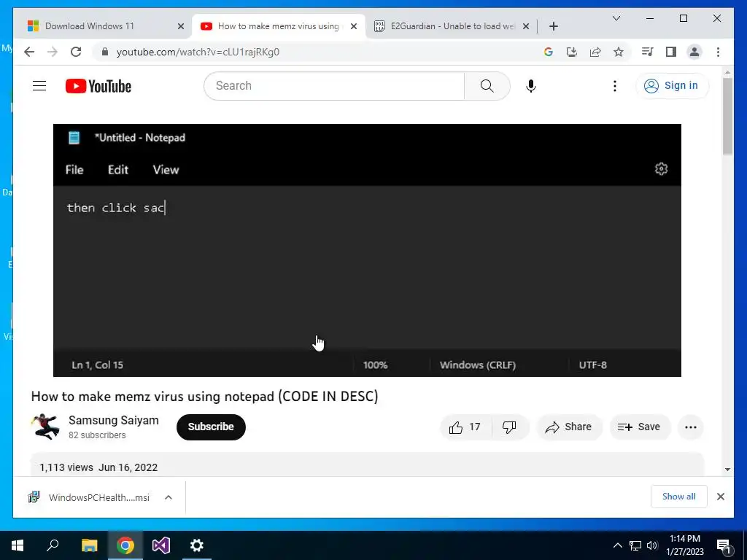Like the video

coord(465,427)
